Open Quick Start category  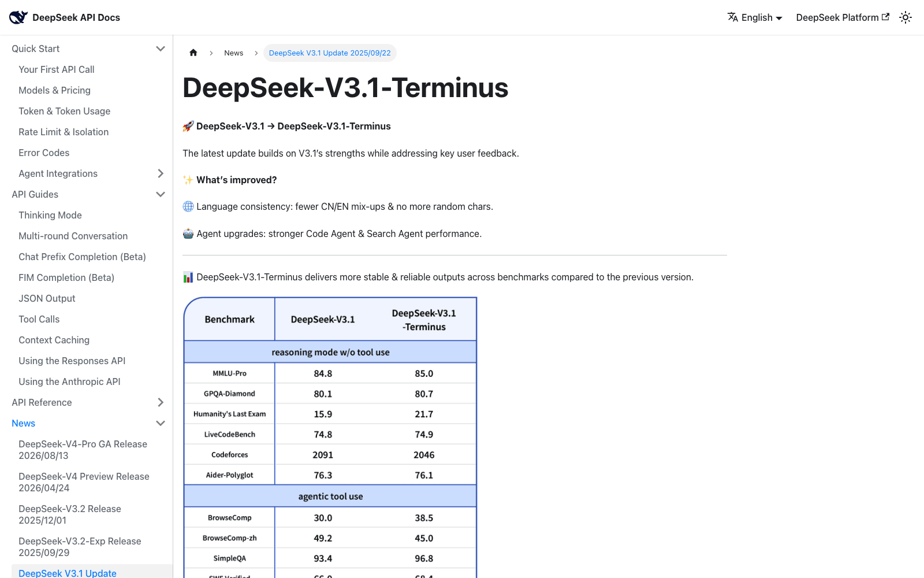coord(36,49)
